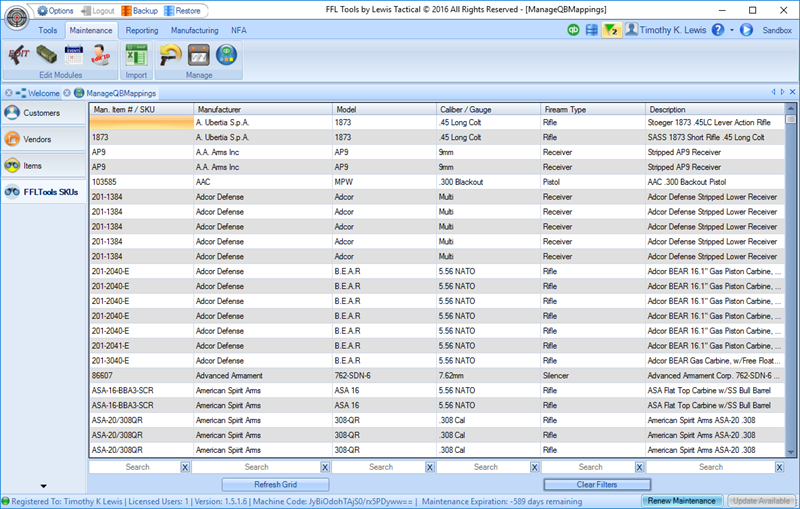Open Customers in the sidebar
800x509 pixels.
[43, 113]
